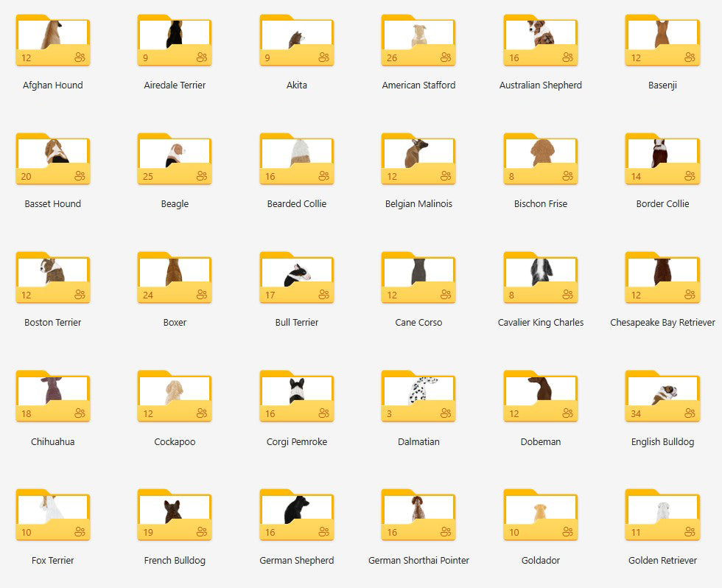This screenshot has width=722, height=588.
Task: Open the English Bulldog folder
Action: coord(662,397)
